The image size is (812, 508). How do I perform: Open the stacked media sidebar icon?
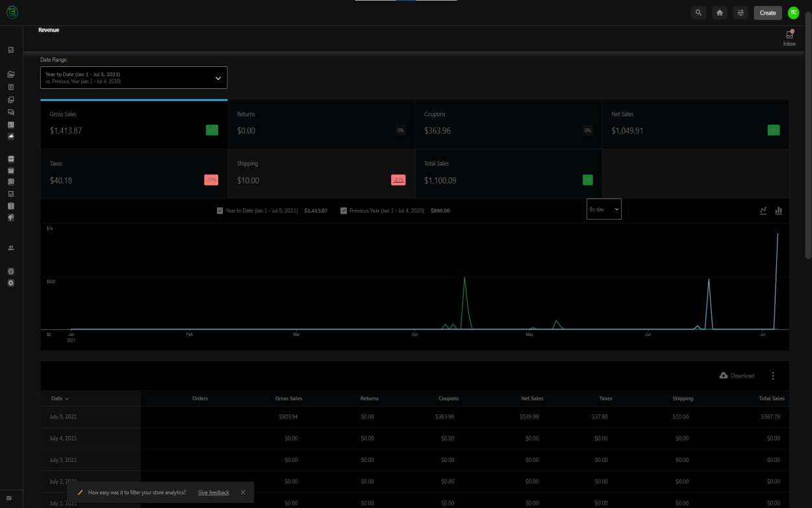click(x=11, y=99)
